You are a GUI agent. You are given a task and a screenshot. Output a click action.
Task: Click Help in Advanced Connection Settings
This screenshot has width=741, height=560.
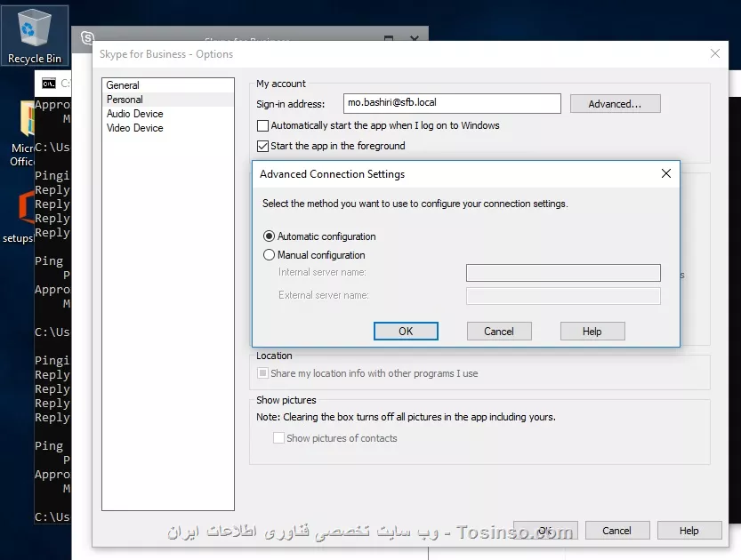(592, 331)
